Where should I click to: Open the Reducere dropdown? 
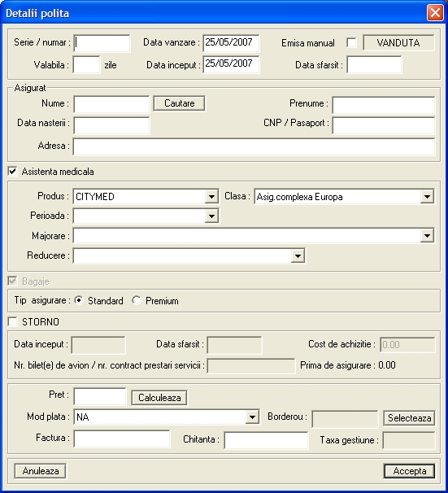click(298, 255)
